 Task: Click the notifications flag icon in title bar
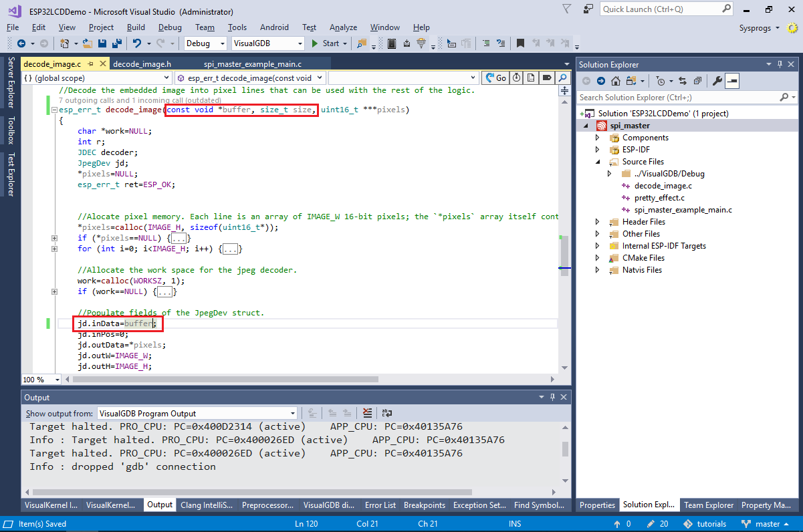567,9
